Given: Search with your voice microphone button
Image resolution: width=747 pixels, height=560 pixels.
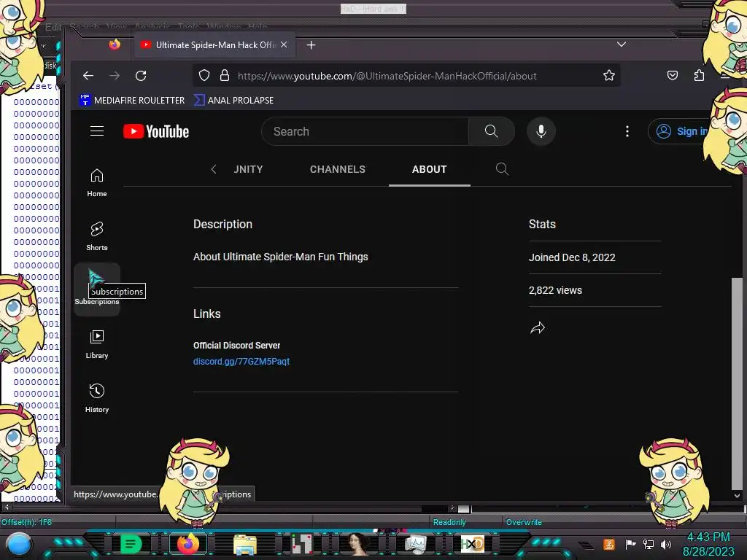Looking at the screenshot, I should [541, 131].
